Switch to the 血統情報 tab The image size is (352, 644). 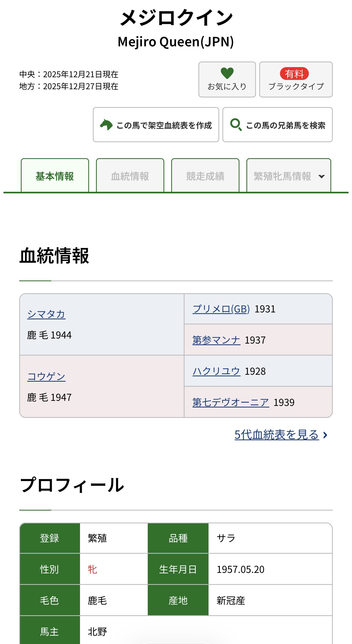click(130, 176)
